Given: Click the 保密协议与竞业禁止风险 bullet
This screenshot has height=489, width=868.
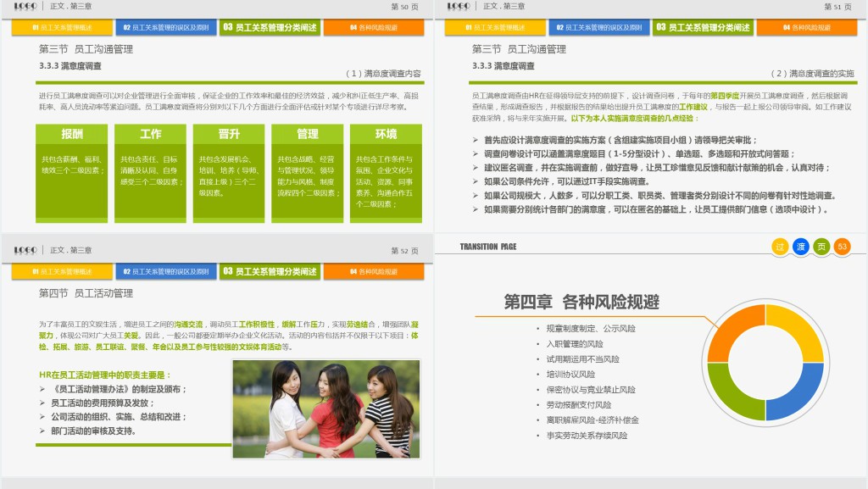Looking at the screenshot, I should (591, 390).
